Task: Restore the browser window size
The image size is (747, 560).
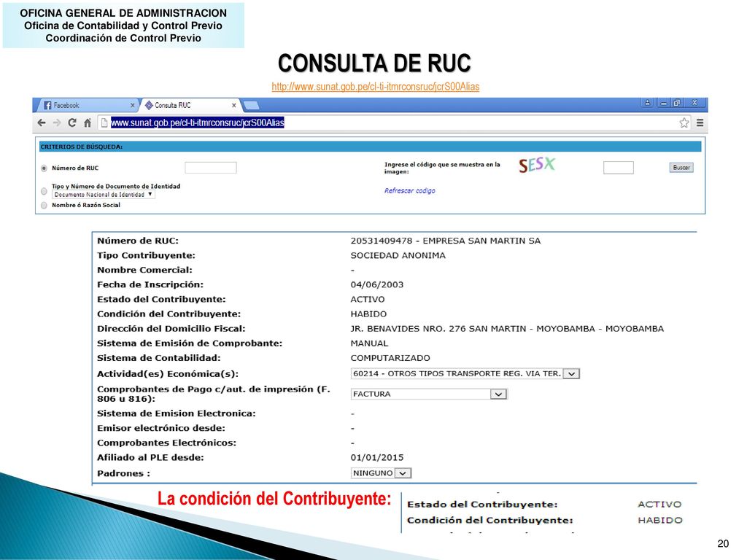Action: click(x=676, y=103)
